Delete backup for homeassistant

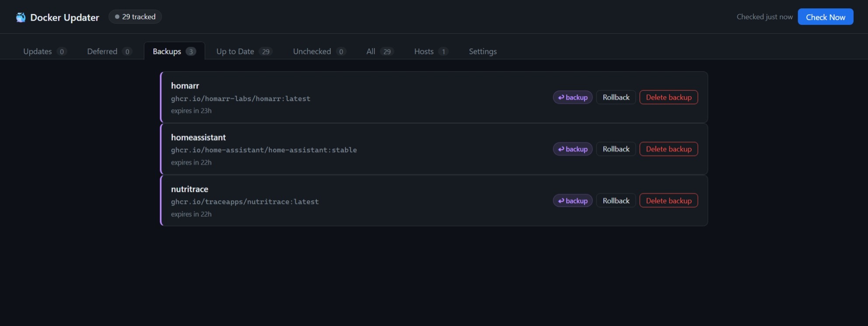click(x=669, y=149)
